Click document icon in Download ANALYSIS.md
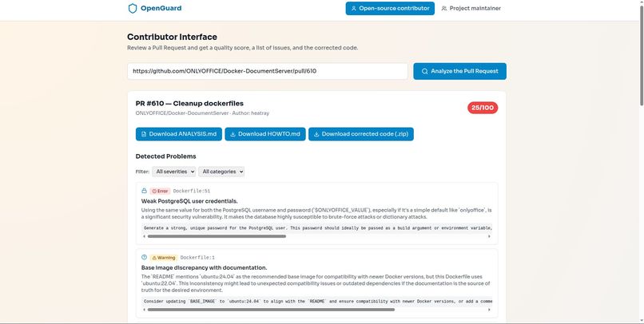 tap(144, 134)
